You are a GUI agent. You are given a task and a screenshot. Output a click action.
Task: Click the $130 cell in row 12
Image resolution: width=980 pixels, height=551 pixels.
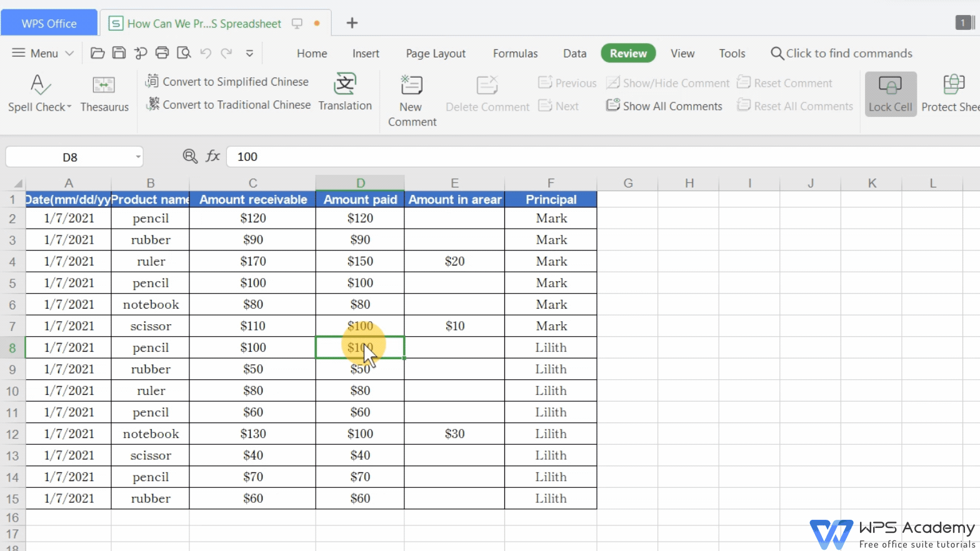tap(252, 434)
